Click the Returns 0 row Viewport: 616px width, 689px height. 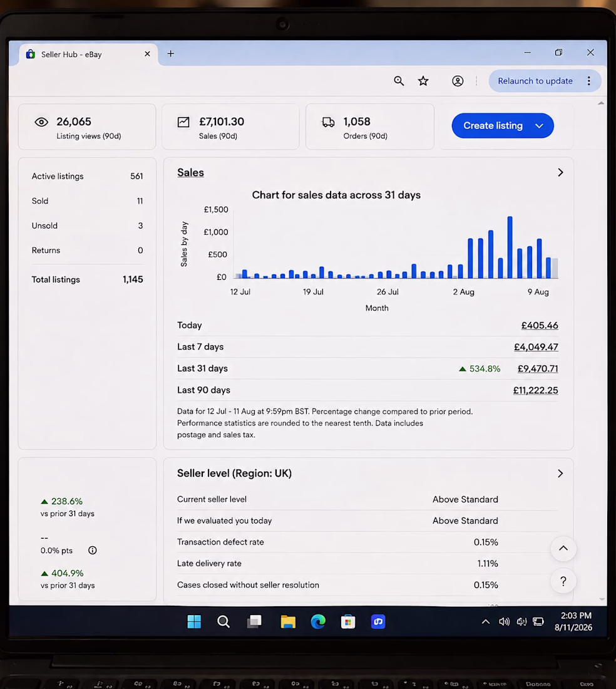(87, 250)
